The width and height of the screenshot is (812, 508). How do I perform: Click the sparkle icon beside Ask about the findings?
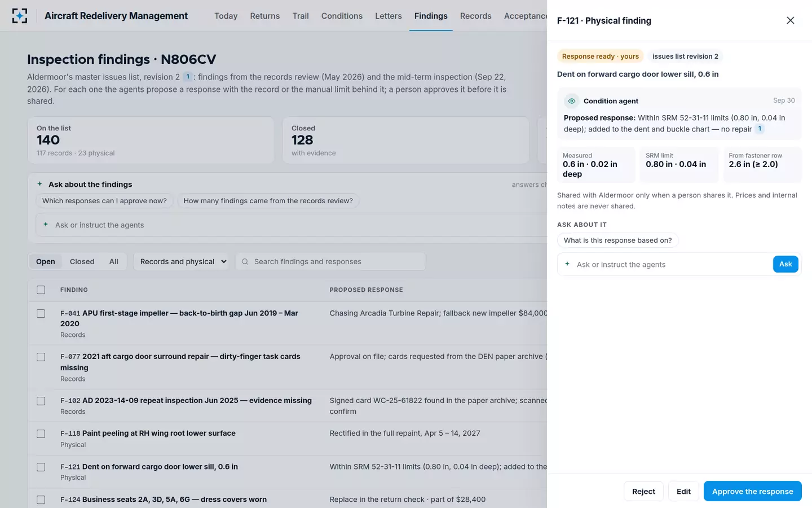[39, 184]
